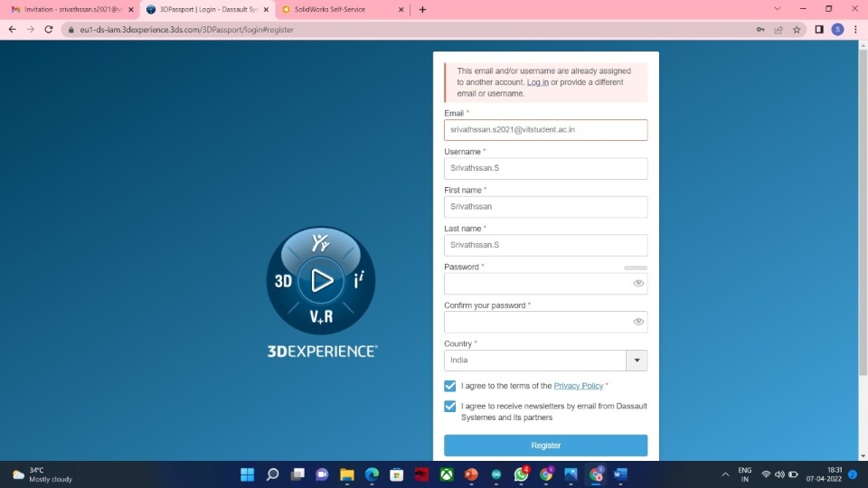Click into the Username input field
The width and height of the screenshot is (868, 488).
tap(545, 168)
